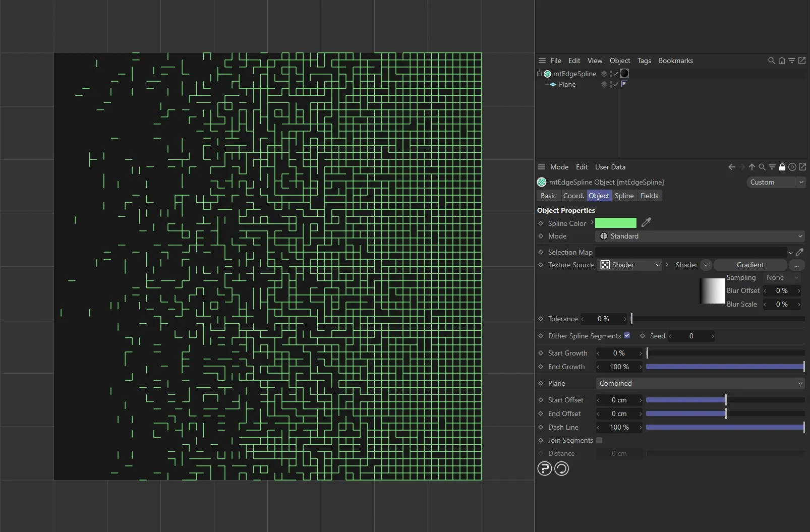Image resolution: width=810 pixels, height=532 pixels.
Task: Click the green Spline Color swatch
Action: pyautogui.click(x=615, y=223)
